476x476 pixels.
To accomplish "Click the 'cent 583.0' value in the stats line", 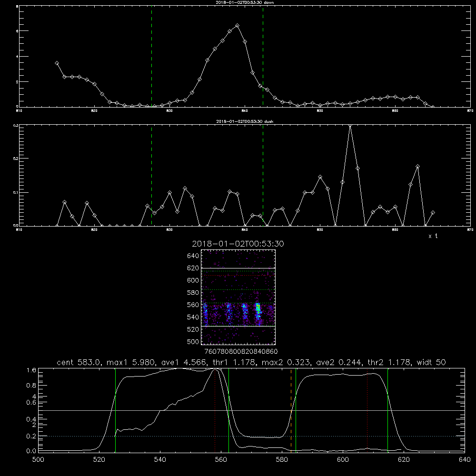I will pyautogui.click(x=78, y=362).
